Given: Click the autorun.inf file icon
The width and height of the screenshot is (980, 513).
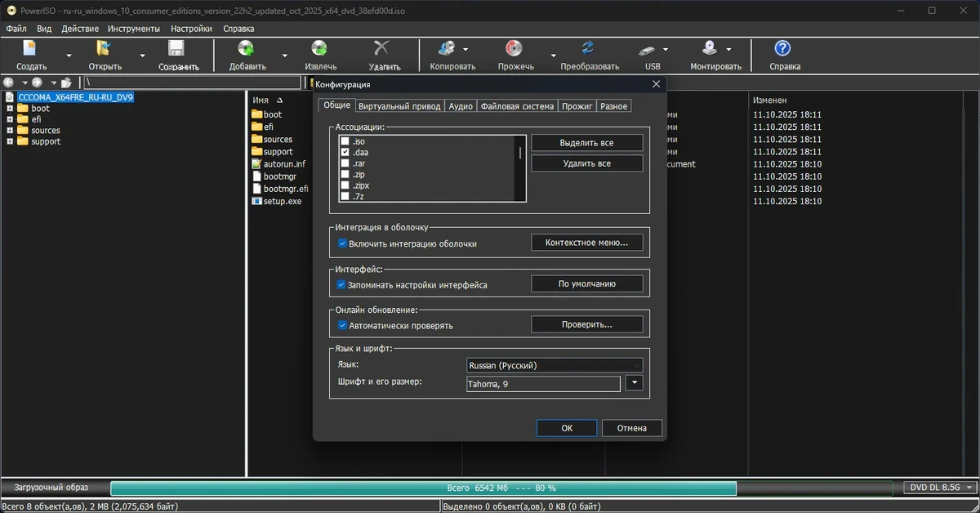Looking at the screenshot, I should [256, 163].
